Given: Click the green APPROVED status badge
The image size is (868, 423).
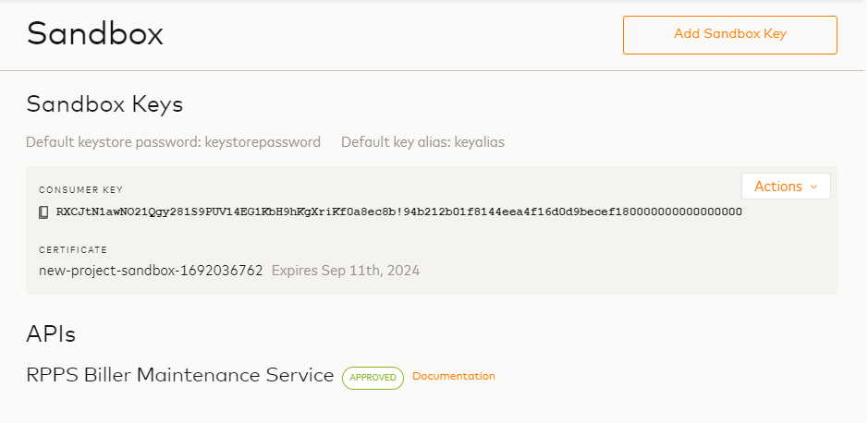Looking at the screenshot, I should [x=373, y=377].
